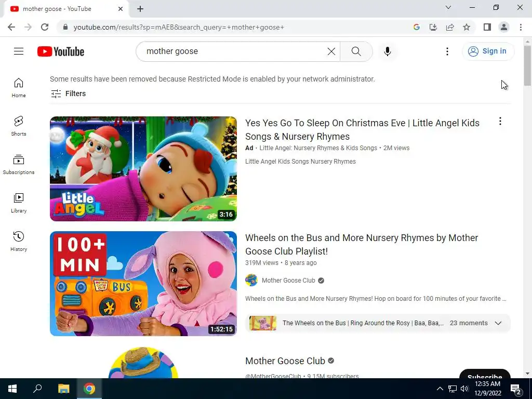Open YouTube settings three-dot menu
The width and height of the screenshot is (532, 399).
447,51
